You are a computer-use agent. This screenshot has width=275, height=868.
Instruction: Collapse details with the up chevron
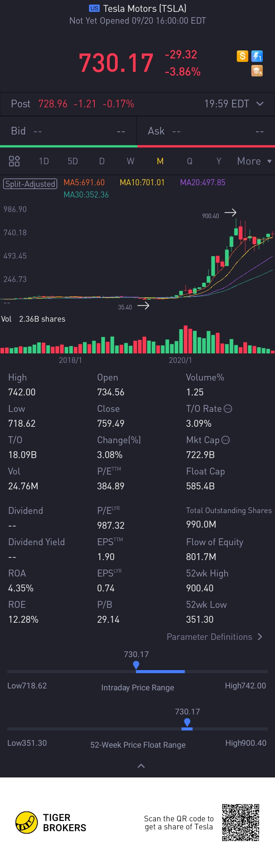(141, 766)
